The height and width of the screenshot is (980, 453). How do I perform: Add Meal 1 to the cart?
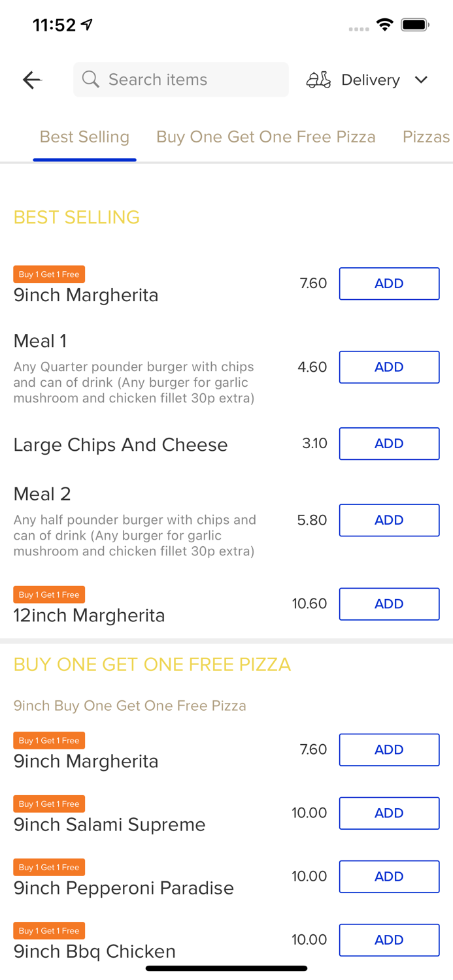[389, 367]
